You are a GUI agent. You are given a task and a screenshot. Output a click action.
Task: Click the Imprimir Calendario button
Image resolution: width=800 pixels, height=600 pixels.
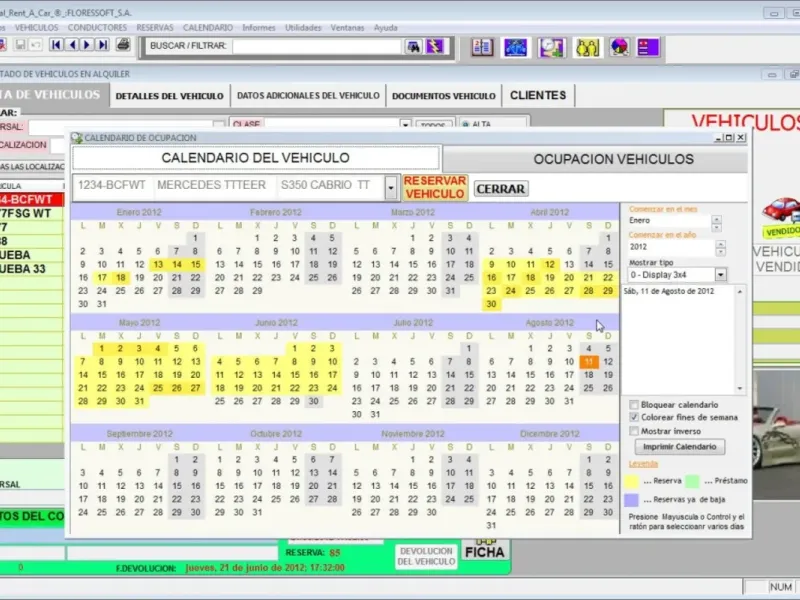679,447
